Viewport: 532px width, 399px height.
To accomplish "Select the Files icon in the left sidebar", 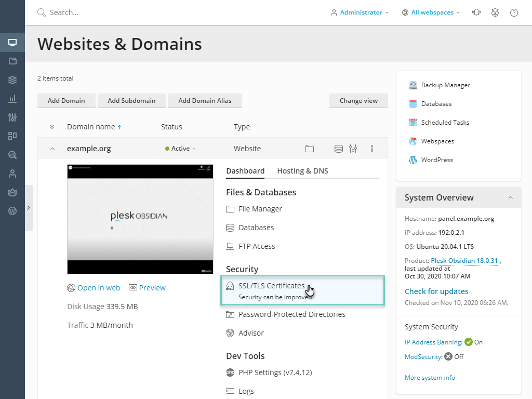I will [x=12, y=61].
